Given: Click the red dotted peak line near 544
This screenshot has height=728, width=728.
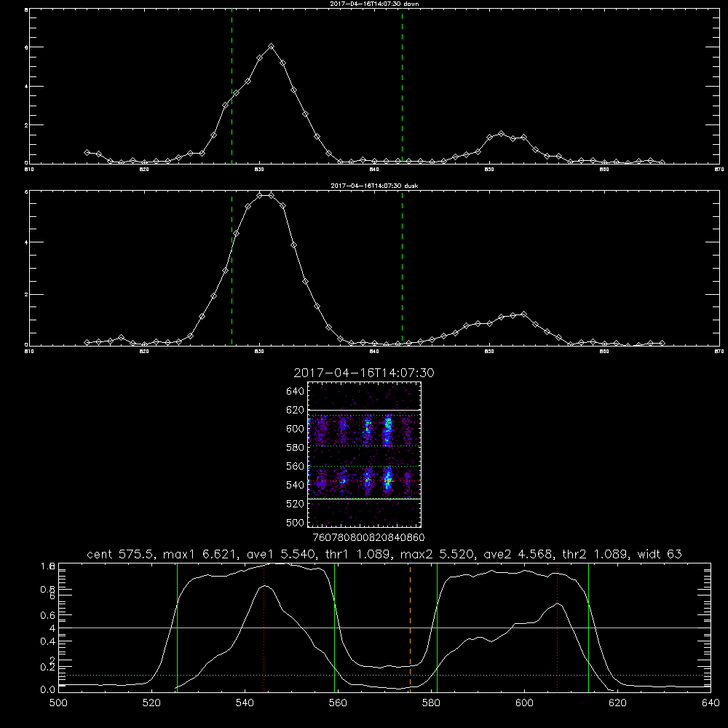Looking at the screenshot, I should click(x=264, y=627).
